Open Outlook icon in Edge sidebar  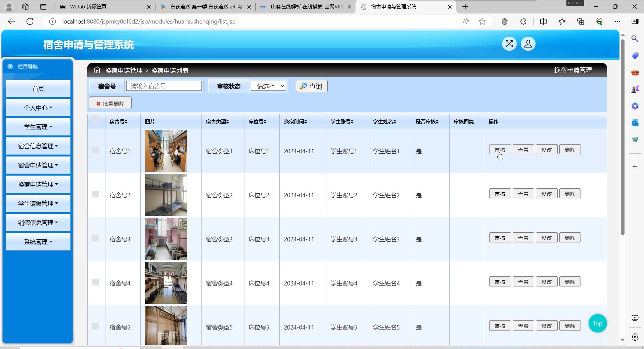click(635, 123)
